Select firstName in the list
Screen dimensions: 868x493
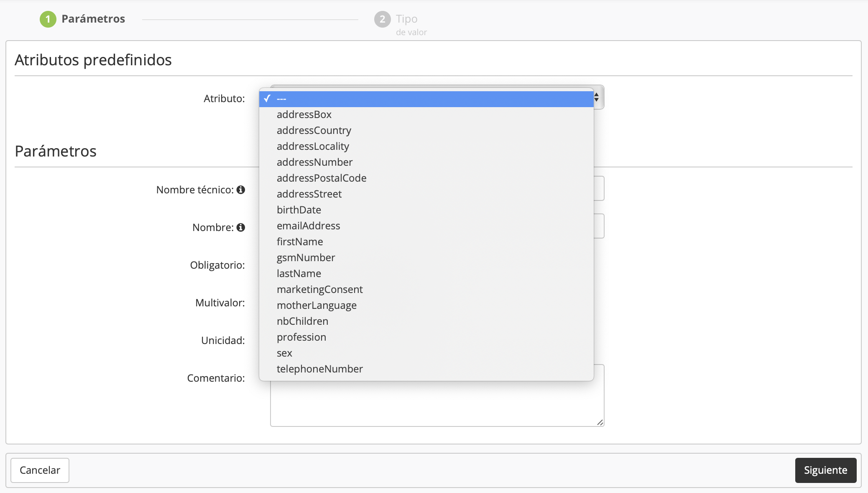tap(299, 242)
